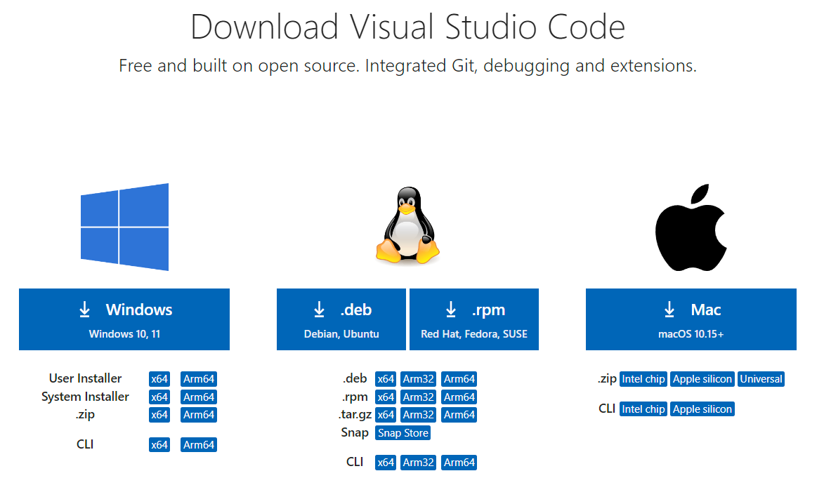
Task: Select Arm64 for Windows User Installer
Action: point(199,379)
